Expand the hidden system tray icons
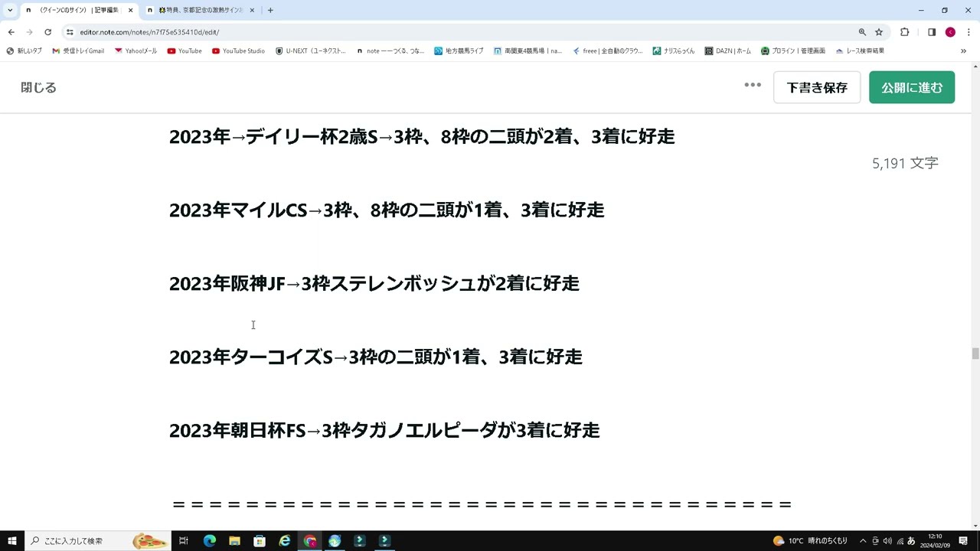The width and height of the screenshot is (980, 551). point(864,540)
